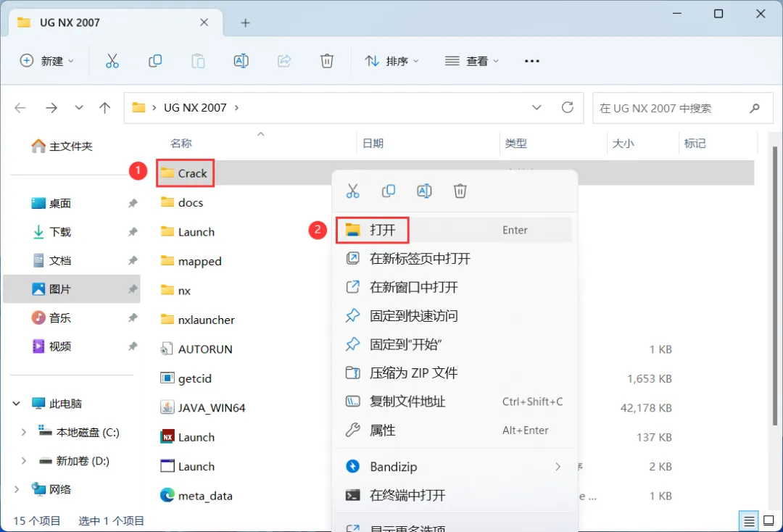Click the Copy icon in the toolbar
Viewport: 783px width, 532px height.
point(155,61)
